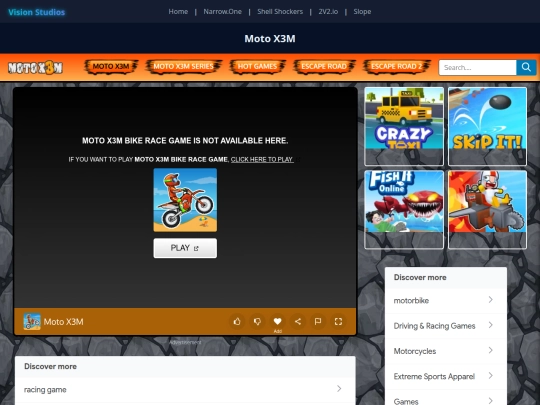Go to Home in top navigation
Viewport: 540px width, 405px height.
(178, 12)
